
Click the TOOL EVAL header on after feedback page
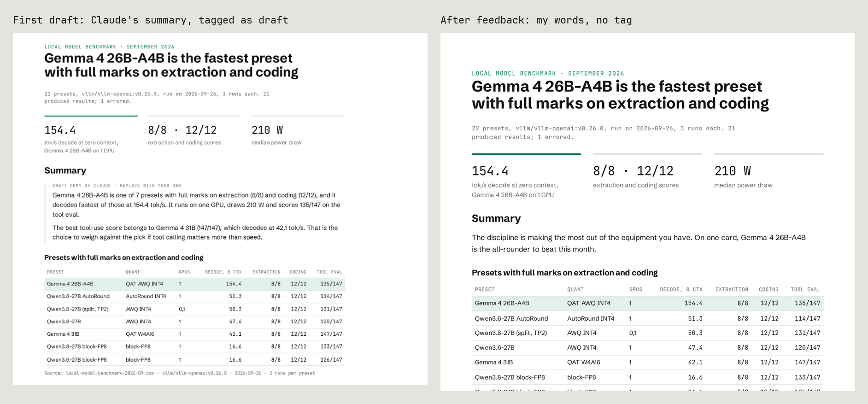[x=805, y=290]
